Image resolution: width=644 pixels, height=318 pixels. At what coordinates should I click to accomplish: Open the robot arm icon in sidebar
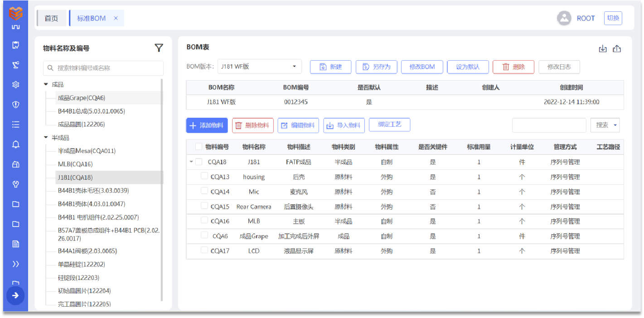[16, 65]
